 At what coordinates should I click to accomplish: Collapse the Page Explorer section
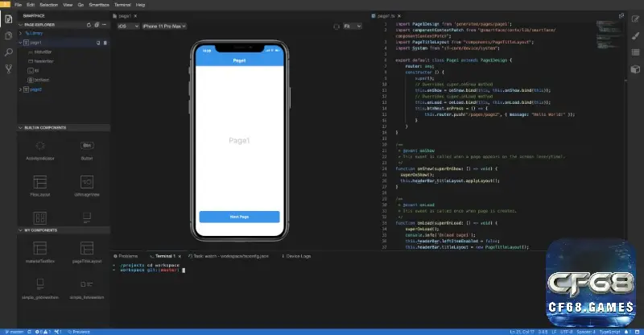click(21, 25)
